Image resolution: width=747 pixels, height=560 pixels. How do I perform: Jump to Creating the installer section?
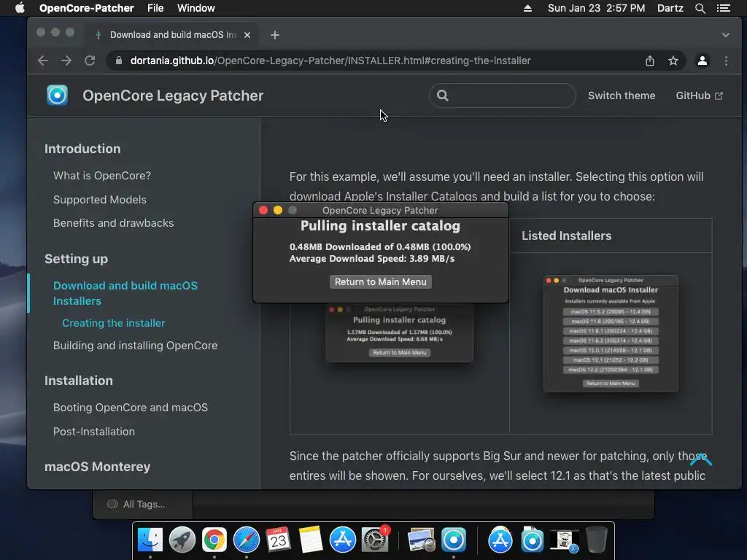tap(113, 323)
